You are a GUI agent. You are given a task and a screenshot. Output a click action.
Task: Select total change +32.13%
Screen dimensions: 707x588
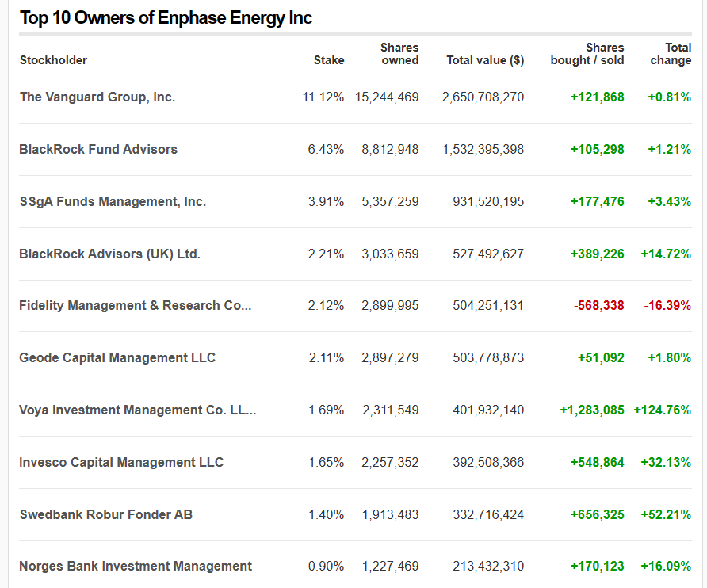pos(666,462)
